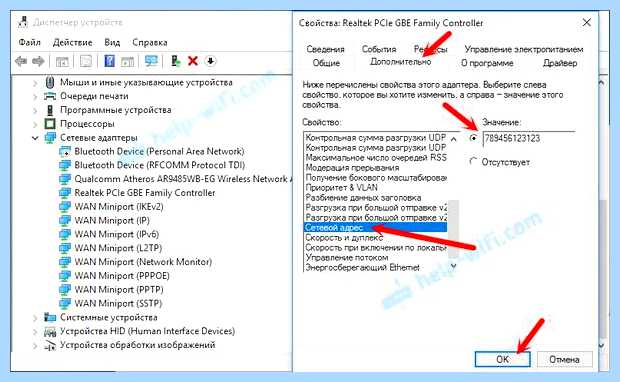
Task: Open the Вид menu
Action: point(112,42)
